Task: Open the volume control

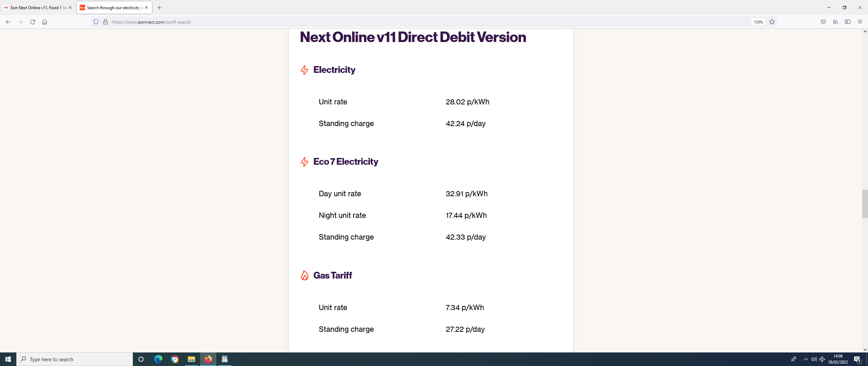Action: (x=814, y=359)
